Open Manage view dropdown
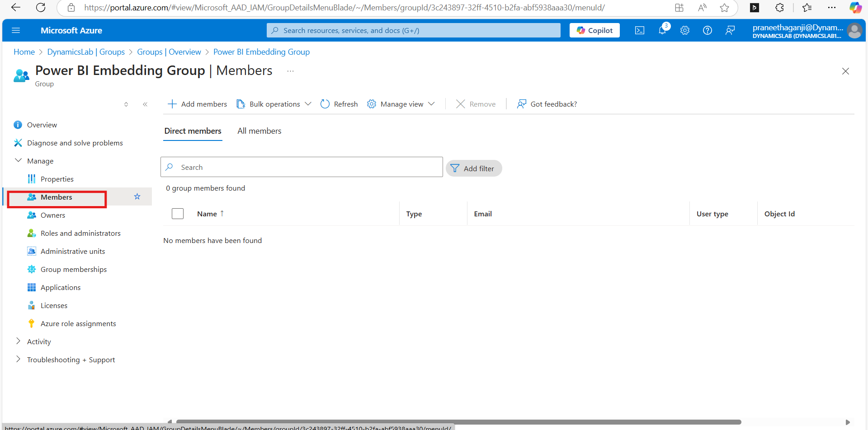The image size is (868, 430). point(401,104)
